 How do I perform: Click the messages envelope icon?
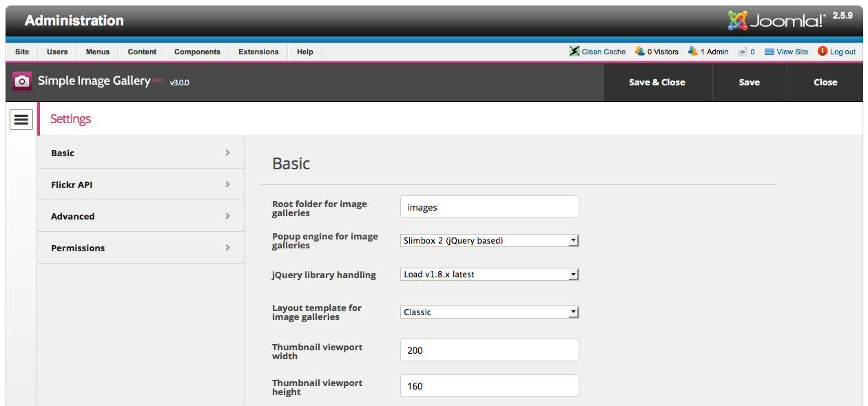[743, 52]
